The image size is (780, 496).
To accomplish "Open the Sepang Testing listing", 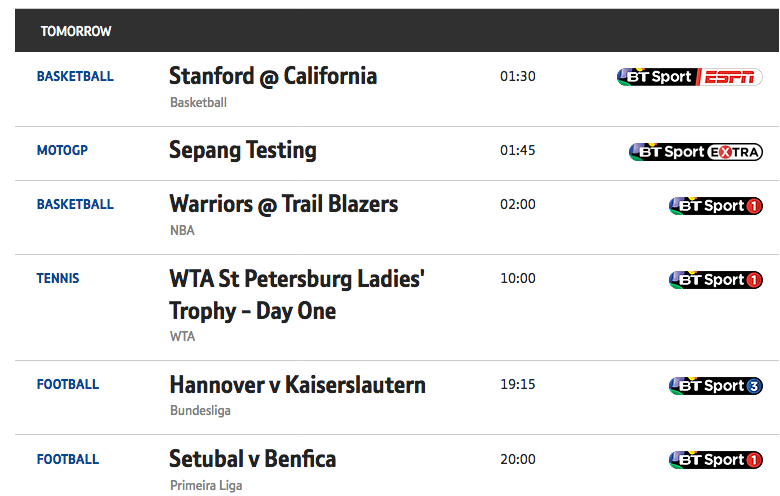I will click(242, 150).
